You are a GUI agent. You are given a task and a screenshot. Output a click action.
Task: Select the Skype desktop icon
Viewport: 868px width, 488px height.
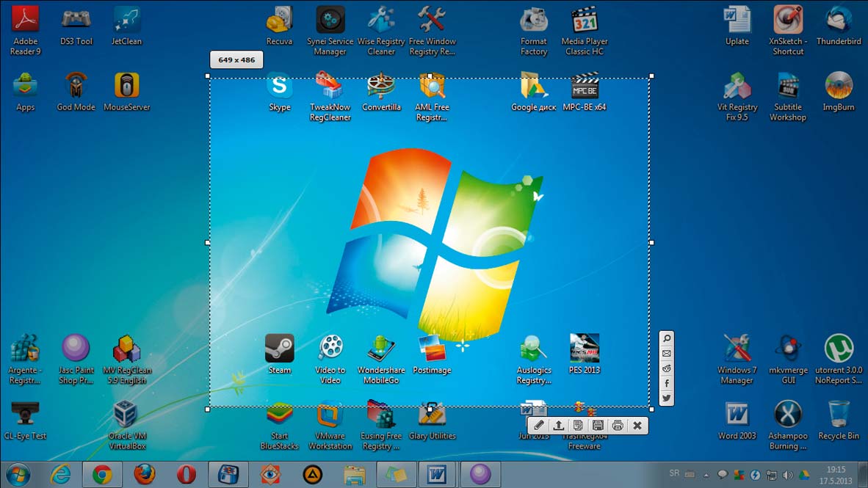click(280, 92)
